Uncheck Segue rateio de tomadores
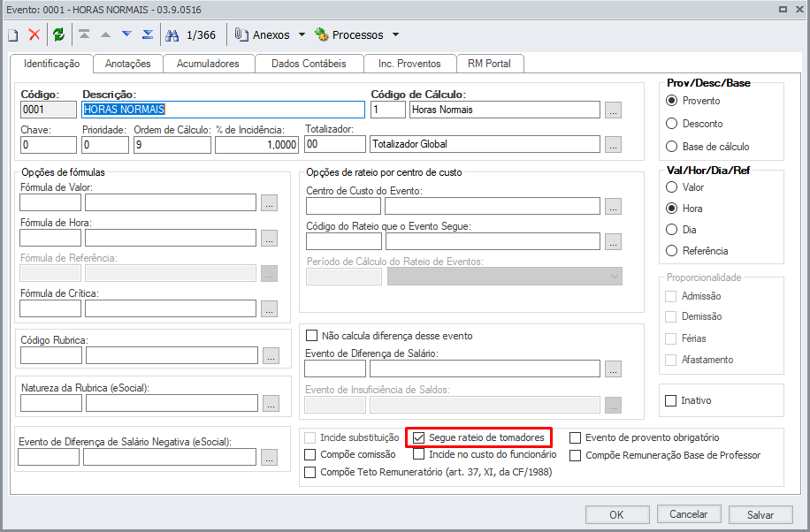 [x=418, y=438]
